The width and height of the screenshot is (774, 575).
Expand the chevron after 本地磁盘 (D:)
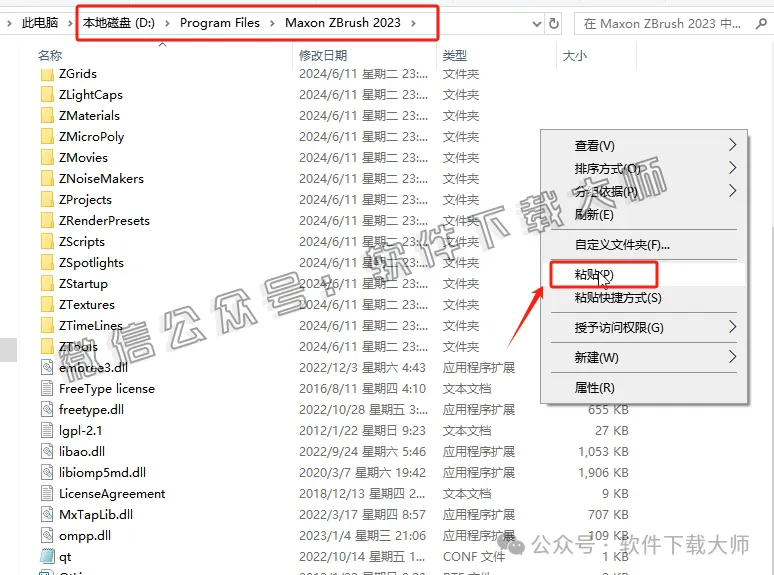(167, 23)
